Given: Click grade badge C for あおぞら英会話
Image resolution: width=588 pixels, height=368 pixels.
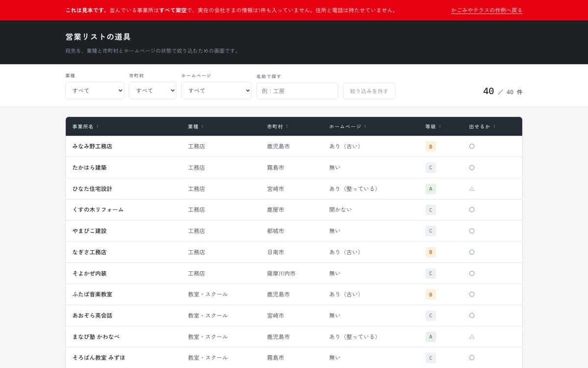Looking at the screenshot, I should 431,315.
